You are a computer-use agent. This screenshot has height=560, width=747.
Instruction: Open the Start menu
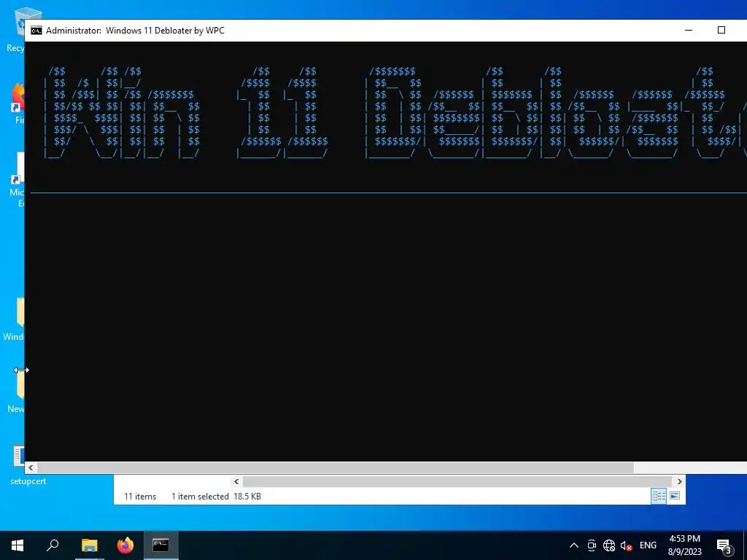(18, 545)
